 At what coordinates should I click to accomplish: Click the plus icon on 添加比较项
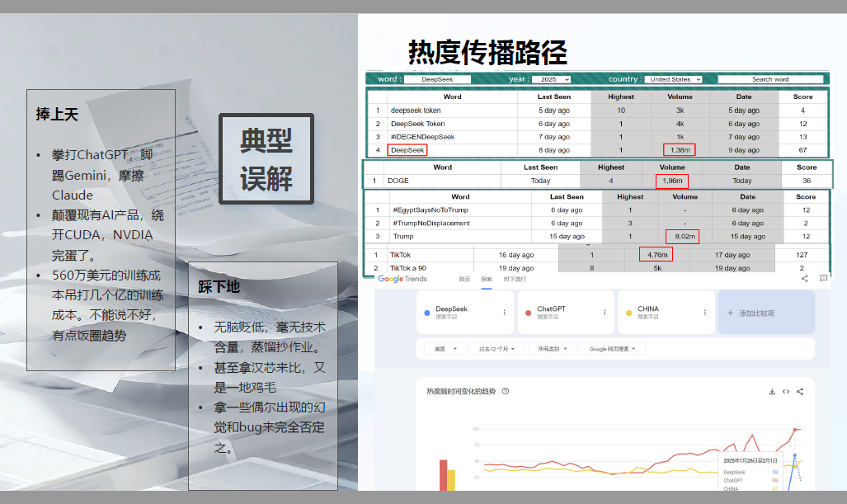pos(731,313)
